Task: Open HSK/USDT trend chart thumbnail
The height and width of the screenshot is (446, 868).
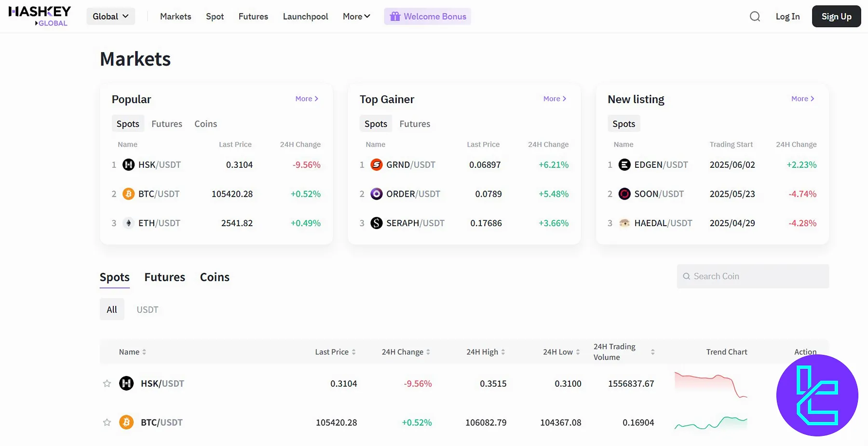Action: [711, 384]
